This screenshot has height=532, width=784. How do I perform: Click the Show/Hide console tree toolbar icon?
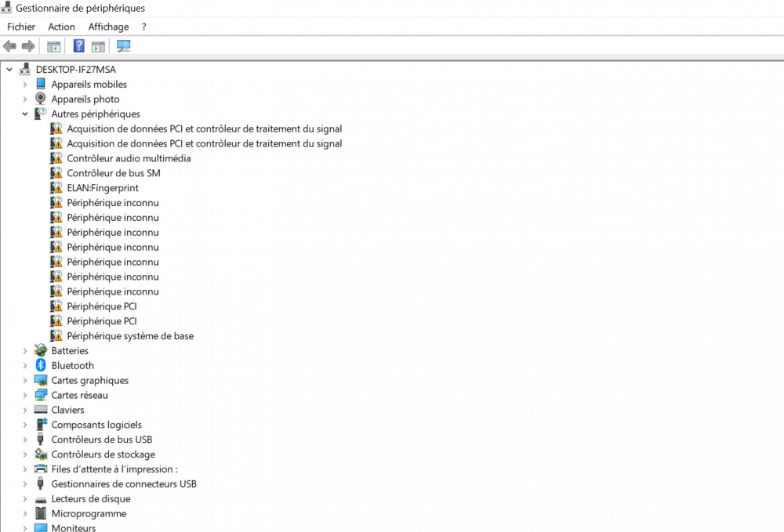53,45
